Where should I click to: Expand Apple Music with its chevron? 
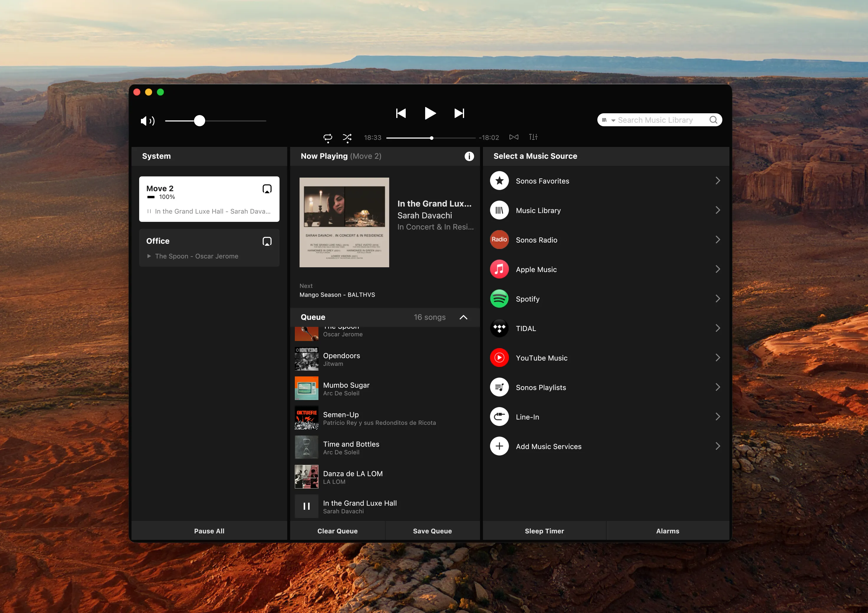(x=718, y=269)
